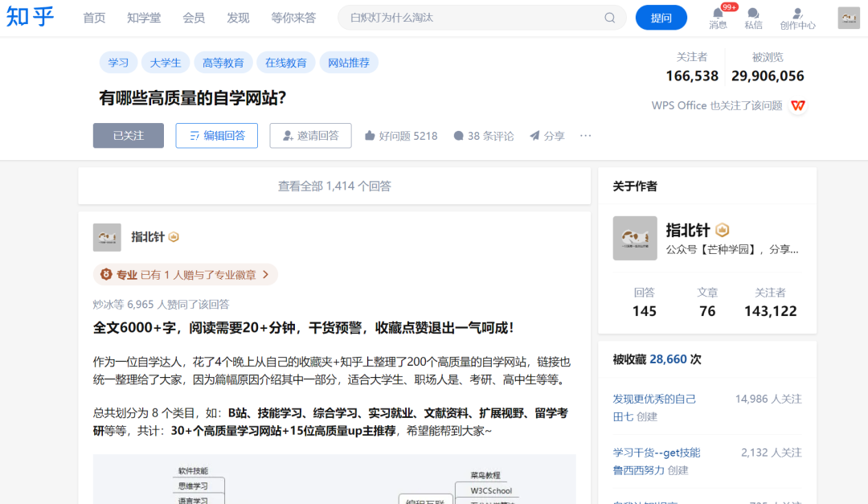Go to 首页 navigation tab
The width and height of the screenshot is (868, 504).
[x=94, y=18]
